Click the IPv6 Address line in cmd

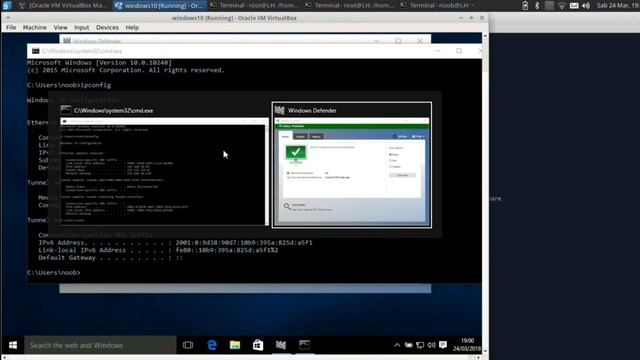click(x=176, y=242)
